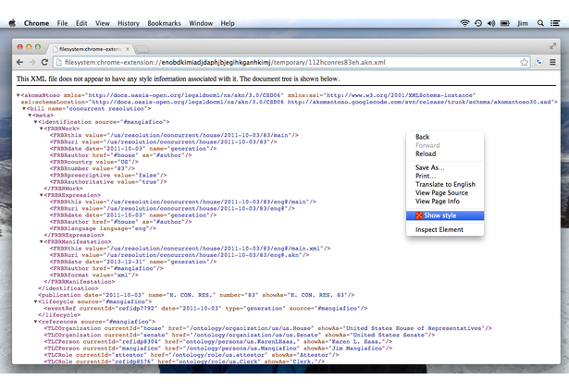This screenshot has width=569, height=392.
Task: Open the File menu
Action: coord(62,23)
